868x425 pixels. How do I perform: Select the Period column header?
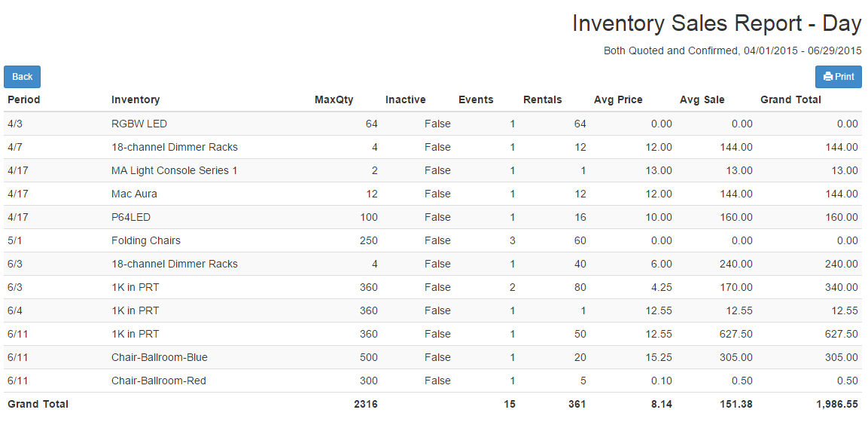click(24, 99)
